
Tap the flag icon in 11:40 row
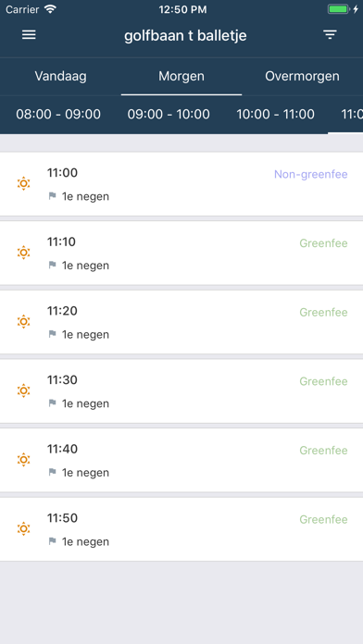[52, 472]
